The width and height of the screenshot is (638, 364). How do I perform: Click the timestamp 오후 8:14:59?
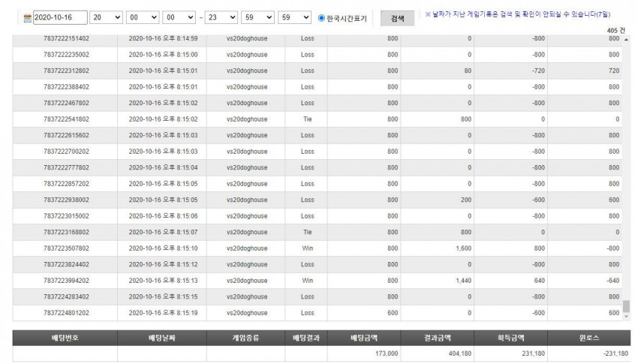180,38
